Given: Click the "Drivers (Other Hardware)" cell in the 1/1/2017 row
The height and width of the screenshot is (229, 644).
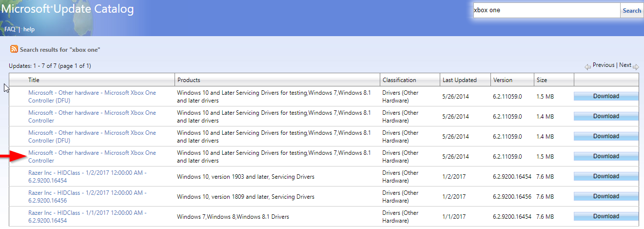Looking at the screenshot, I should [x=400, y=217].
